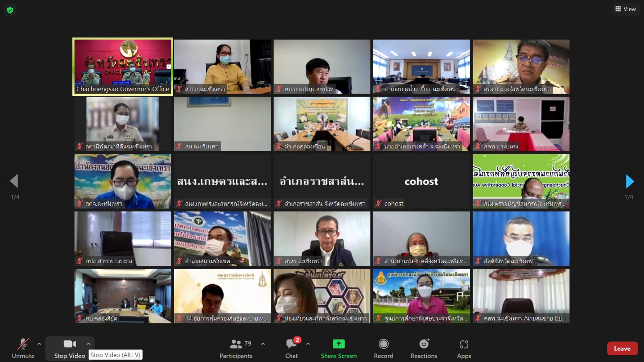This screenshot has width=644, height=362.
Task: Click the muted mic icon beside สคพ.บางปะกง
Action: click(x=479, y=146)
